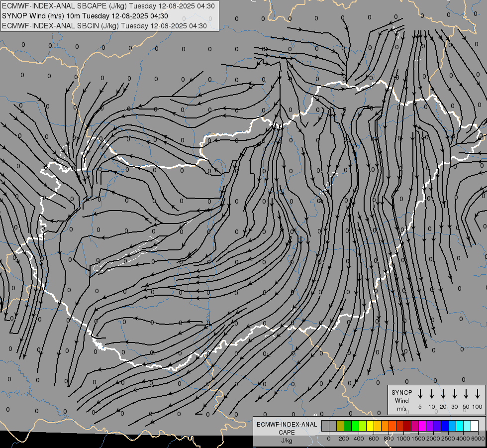The height and width of the screenshot is (448, 487).
Task: Click the wind legend arrow above 50
Action: click(466, 394)
